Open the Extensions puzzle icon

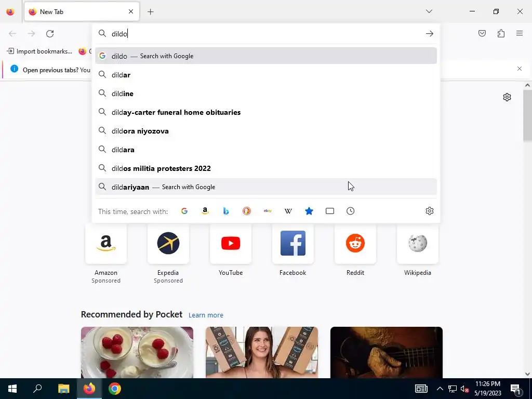pos(501,33)
